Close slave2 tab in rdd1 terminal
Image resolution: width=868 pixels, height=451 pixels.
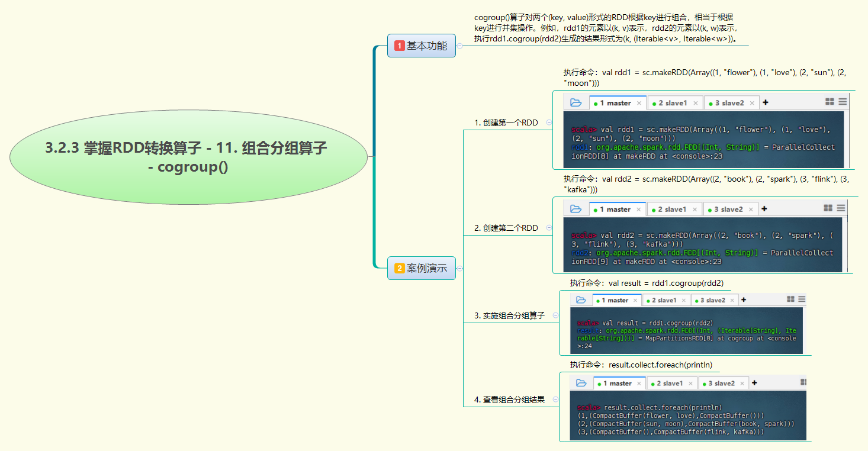[x=752, y=103]
